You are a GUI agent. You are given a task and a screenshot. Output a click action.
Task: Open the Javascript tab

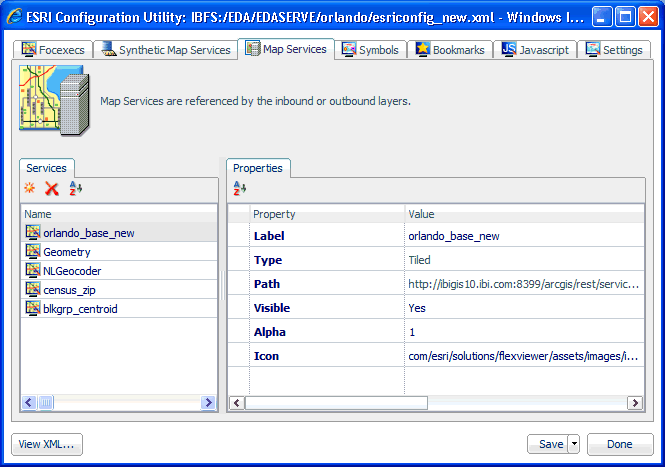point(535,50)
